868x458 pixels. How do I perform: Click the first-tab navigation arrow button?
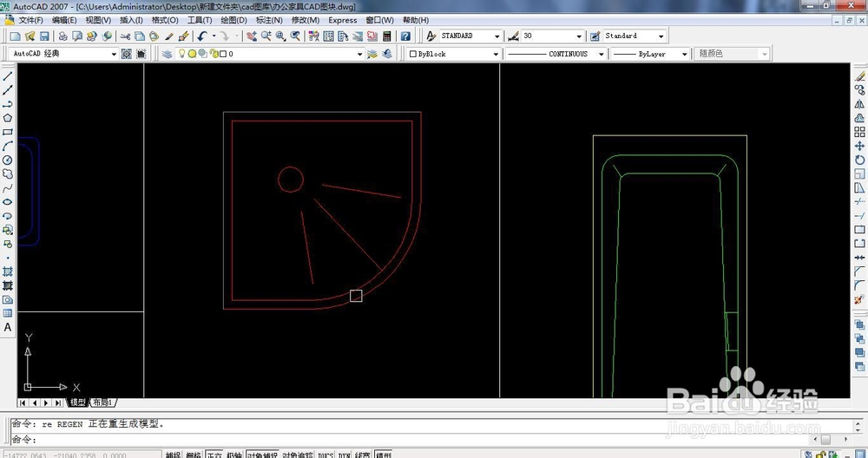(x=23, y=402)
